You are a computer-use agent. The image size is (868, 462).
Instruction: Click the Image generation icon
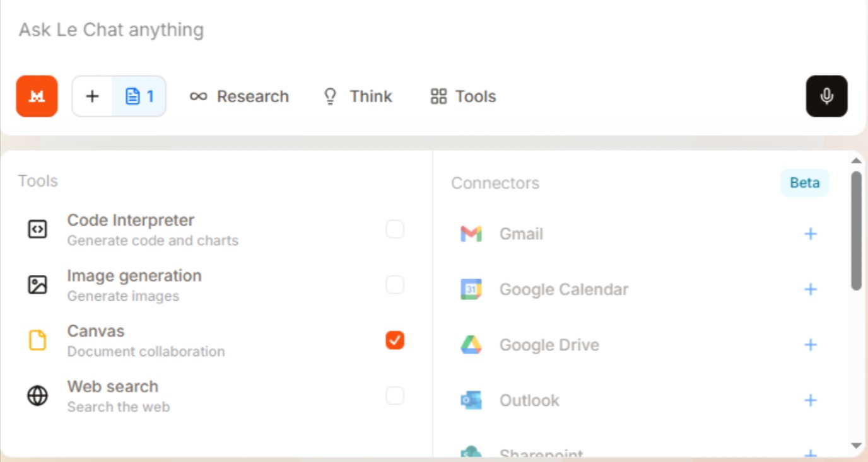click(x=37, y=285)
